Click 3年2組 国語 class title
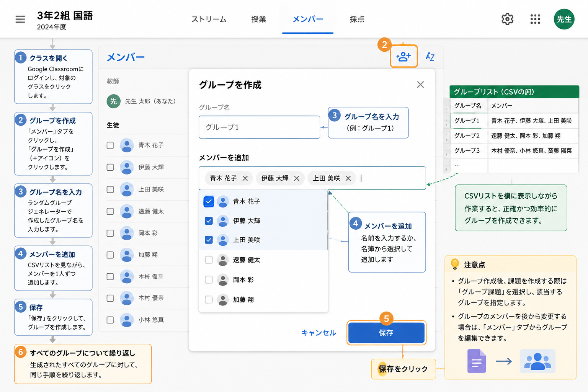 coord(65,16)
